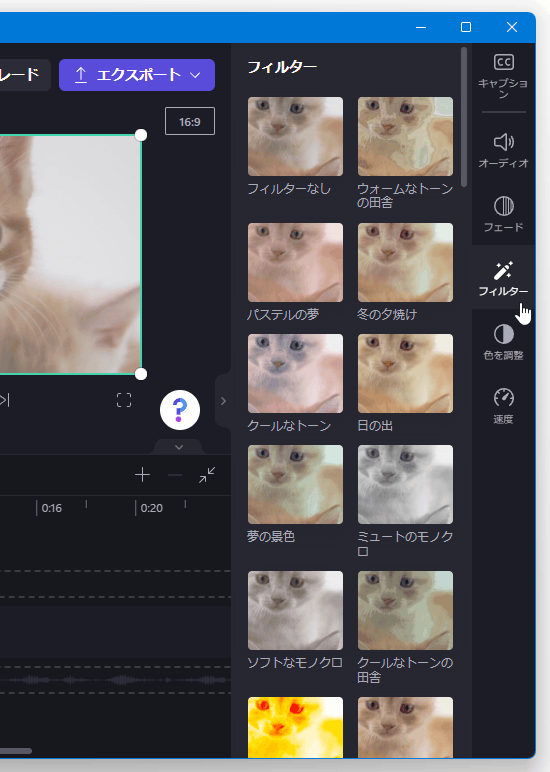Apply the ミュートのモノクロ filter
Viewport: 550px width, 772px height.
(405, 484)
